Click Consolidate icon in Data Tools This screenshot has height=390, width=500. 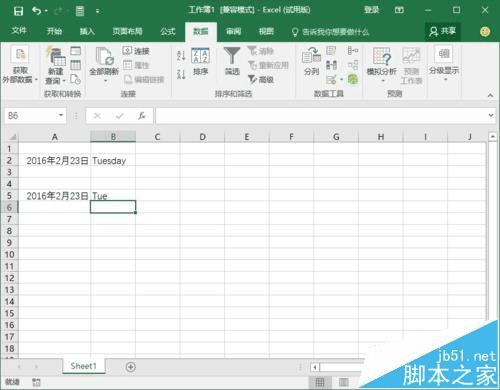coord(353,51)
